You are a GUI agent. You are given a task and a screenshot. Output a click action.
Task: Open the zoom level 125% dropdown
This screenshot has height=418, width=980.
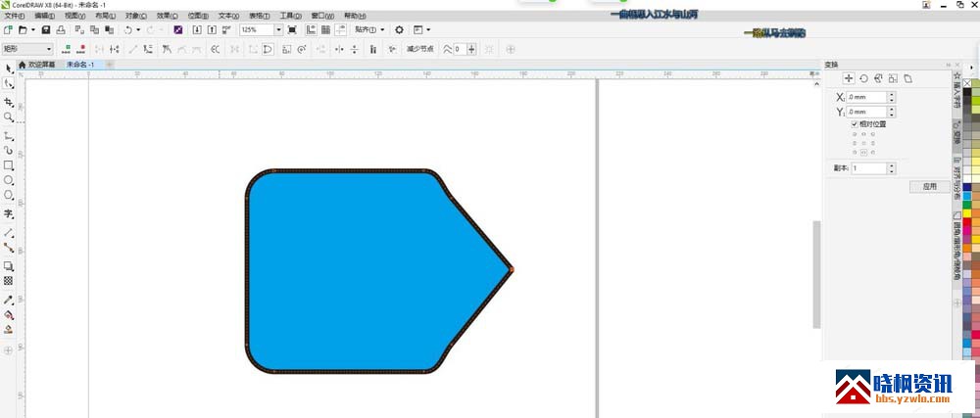pyautogui.click(x=278, y=29)
